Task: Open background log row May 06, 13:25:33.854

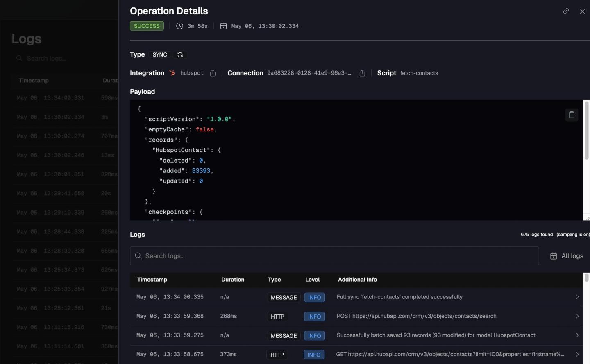Action: pos(66,289)
